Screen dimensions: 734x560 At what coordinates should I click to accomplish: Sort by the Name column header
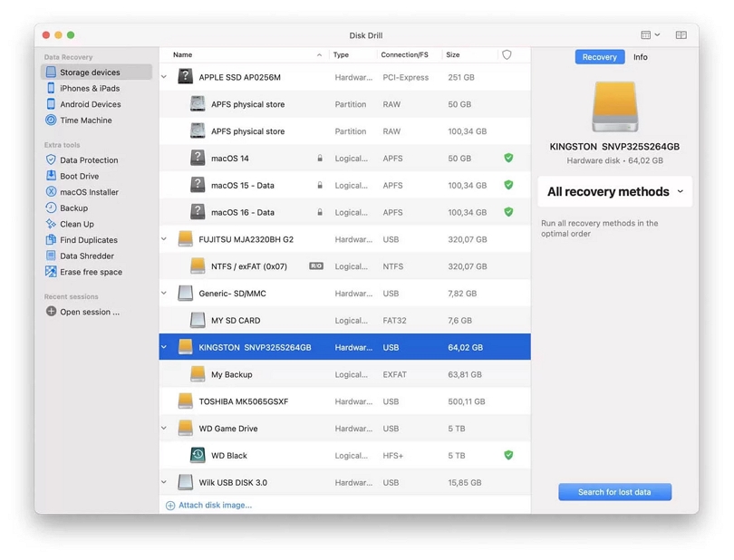[182, 54]
